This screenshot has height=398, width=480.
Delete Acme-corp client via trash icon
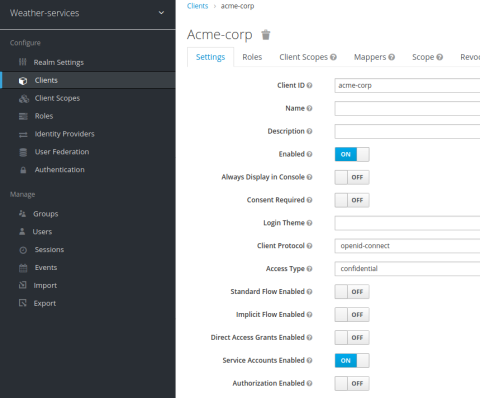[x=266, y=35]
